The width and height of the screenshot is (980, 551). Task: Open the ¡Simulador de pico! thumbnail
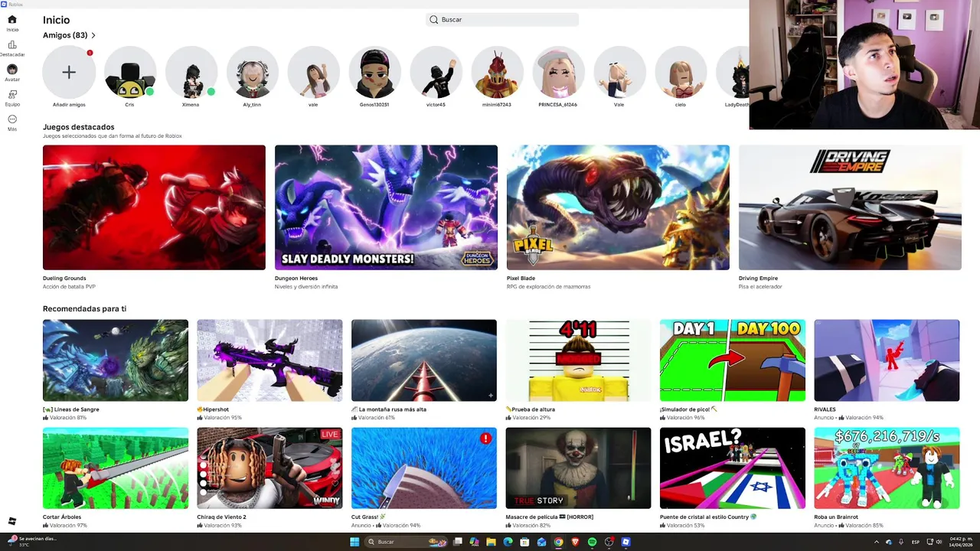coord(733,360)
